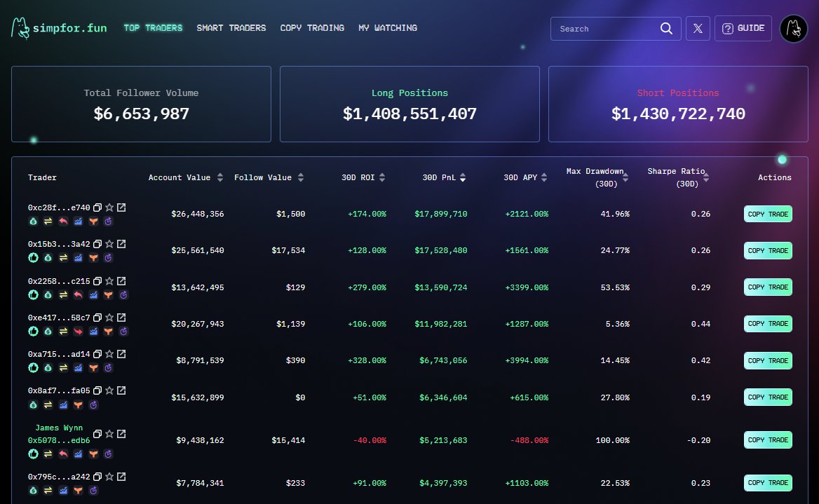Image resolution: width=819 pixels, height=504 pixels.
Task: Open external link for 0xc28f...e740
Action: click(121, 207)
